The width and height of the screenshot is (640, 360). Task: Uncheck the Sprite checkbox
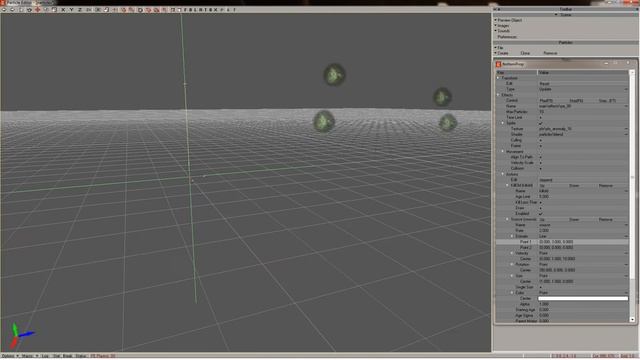[540, 123]
